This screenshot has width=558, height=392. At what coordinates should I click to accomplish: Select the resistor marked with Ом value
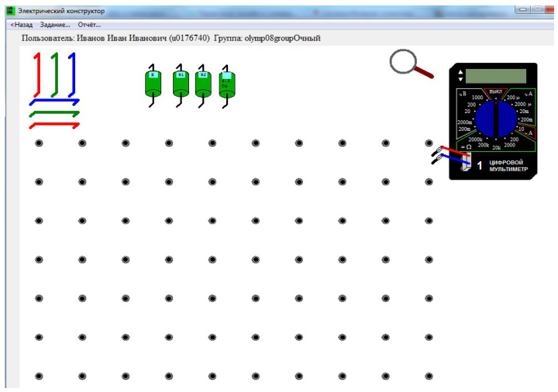[x=226, y=87]
